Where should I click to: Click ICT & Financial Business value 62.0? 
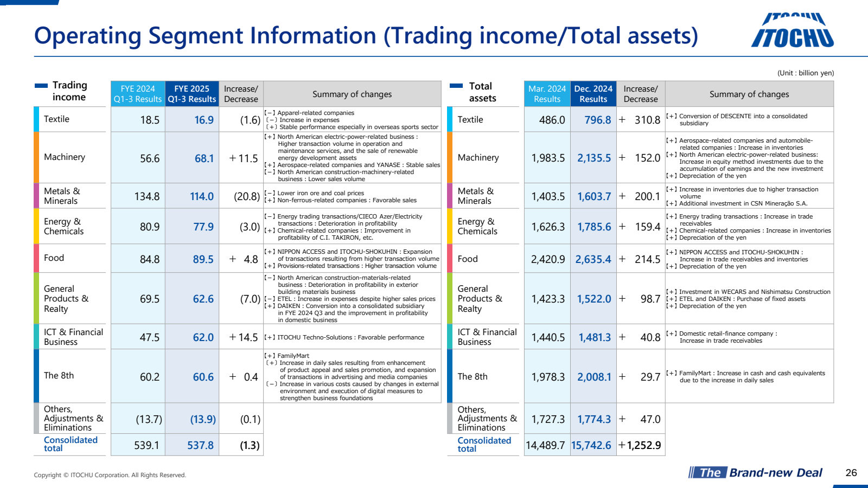(x=203, y=337)
